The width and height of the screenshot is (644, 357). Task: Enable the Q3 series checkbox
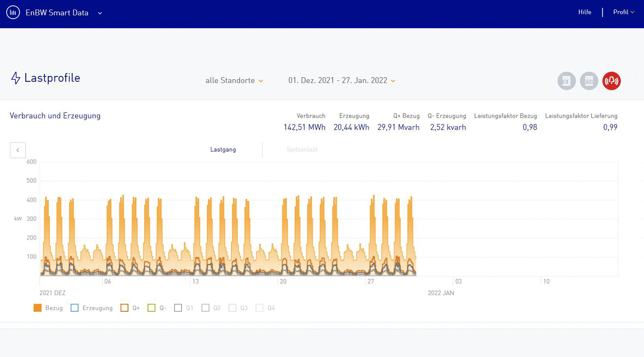pos(232,308)
